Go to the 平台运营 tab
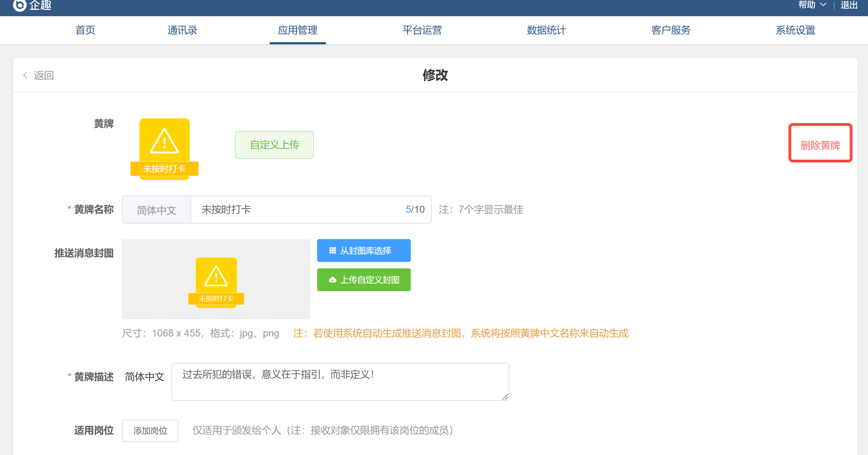Screen dimensions: 868x455 [x=422, y=30]
